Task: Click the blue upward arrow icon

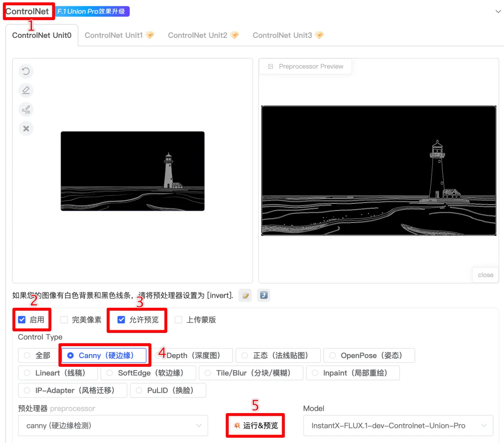Action: [264, 295]
